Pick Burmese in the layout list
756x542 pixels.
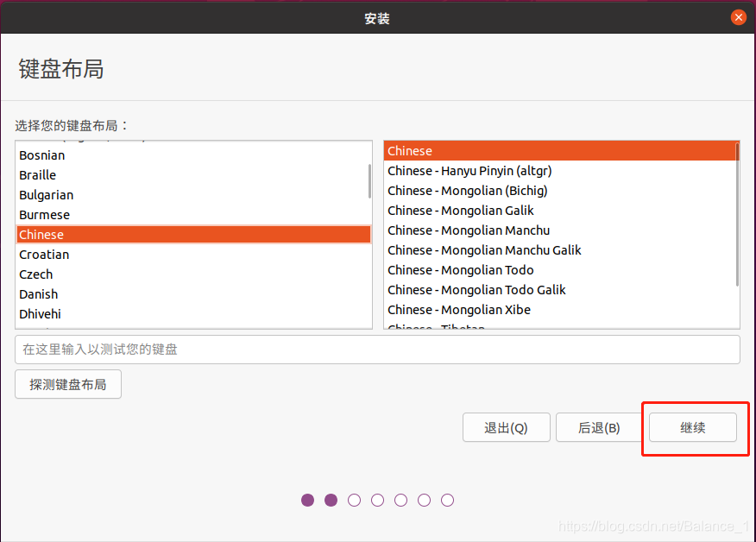[193, 215]
